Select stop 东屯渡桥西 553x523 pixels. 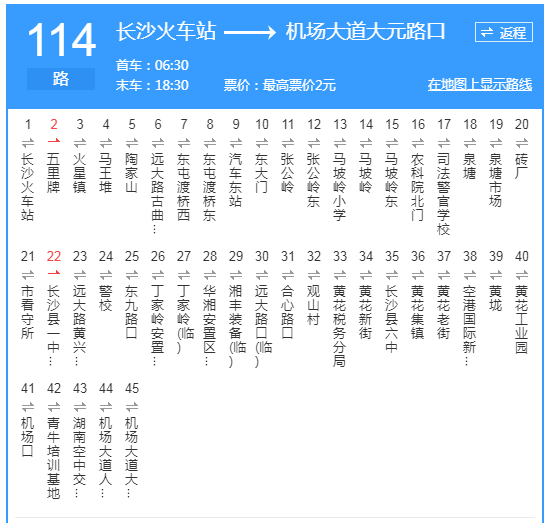184,187
